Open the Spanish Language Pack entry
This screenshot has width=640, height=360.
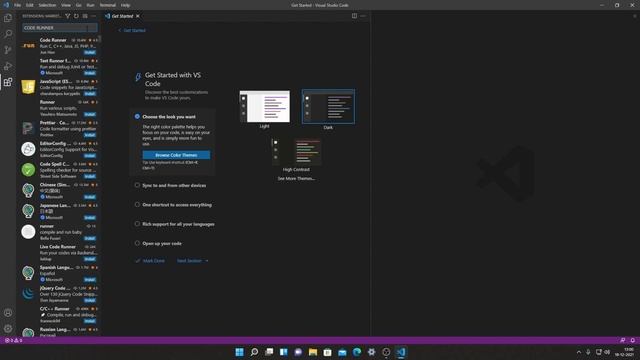(59, 273)
